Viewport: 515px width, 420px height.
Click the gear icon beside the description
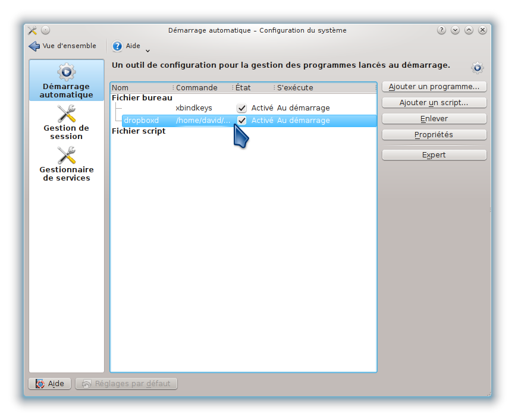(478, 68)
